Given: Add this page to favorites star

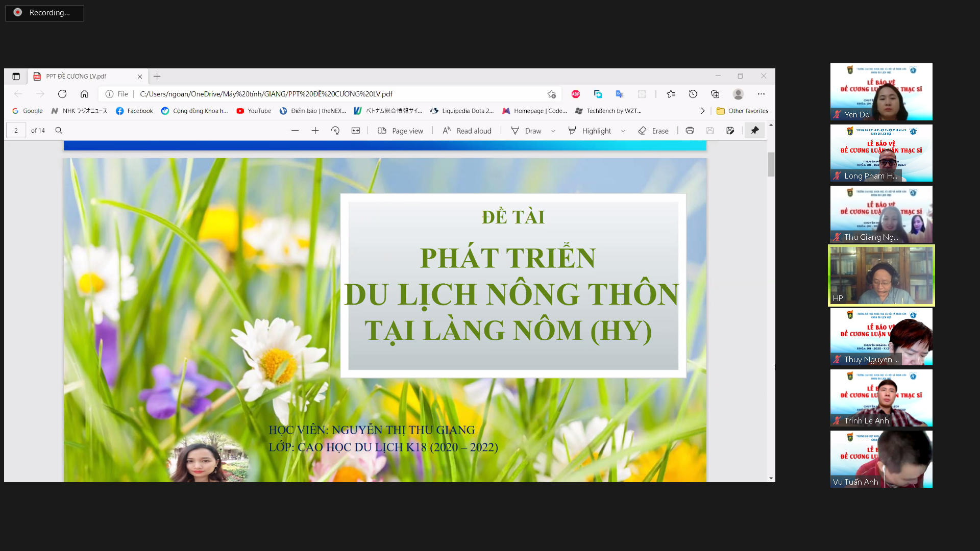Looking at the screenshot, I should coord(551,94).
